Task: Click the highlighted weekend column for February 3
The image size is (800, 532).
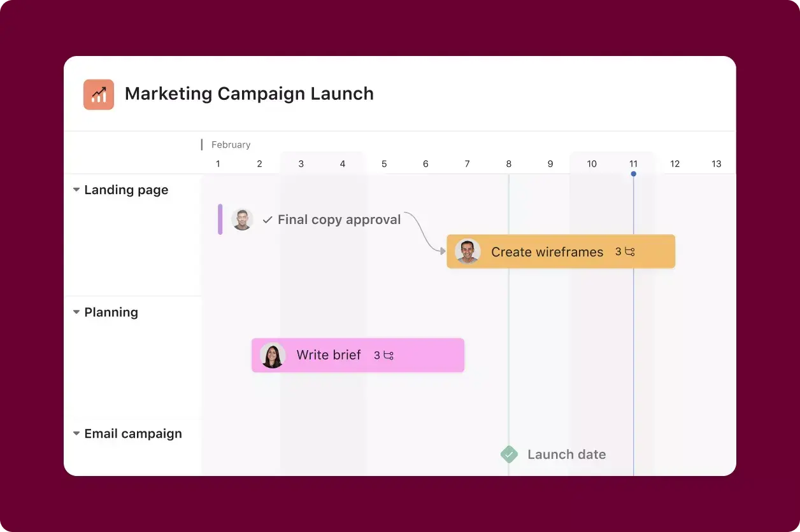Action: tap(301, 286)
